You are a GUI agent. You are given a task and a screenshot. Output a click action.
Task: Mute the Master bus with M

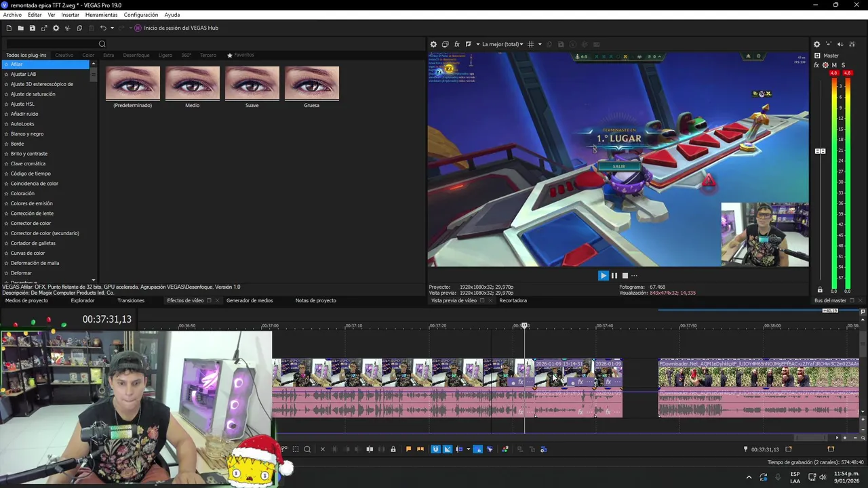click(834, 65)
